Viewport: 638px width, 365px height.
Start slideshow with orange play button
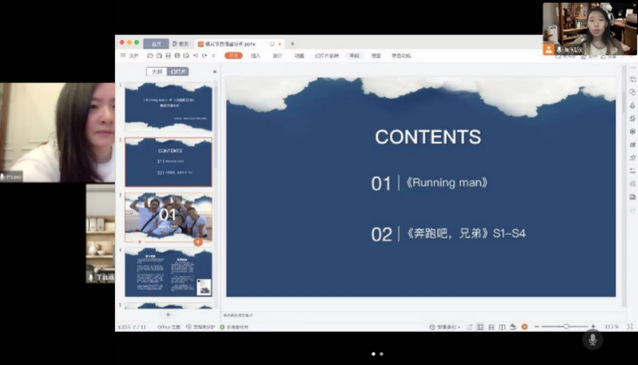pyautogui.click(x=524, y=327)
